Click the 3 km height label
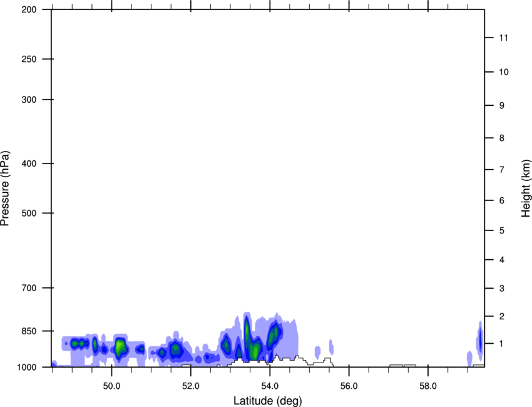Screen dimensions: 532x407 click(x=502, y=288)
